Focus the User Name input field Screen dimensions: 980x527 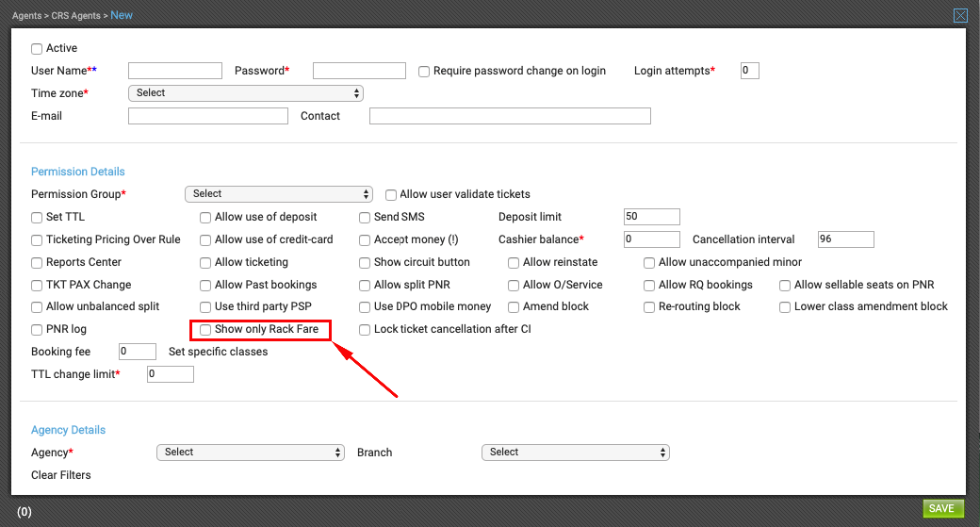tap(175, 71)
